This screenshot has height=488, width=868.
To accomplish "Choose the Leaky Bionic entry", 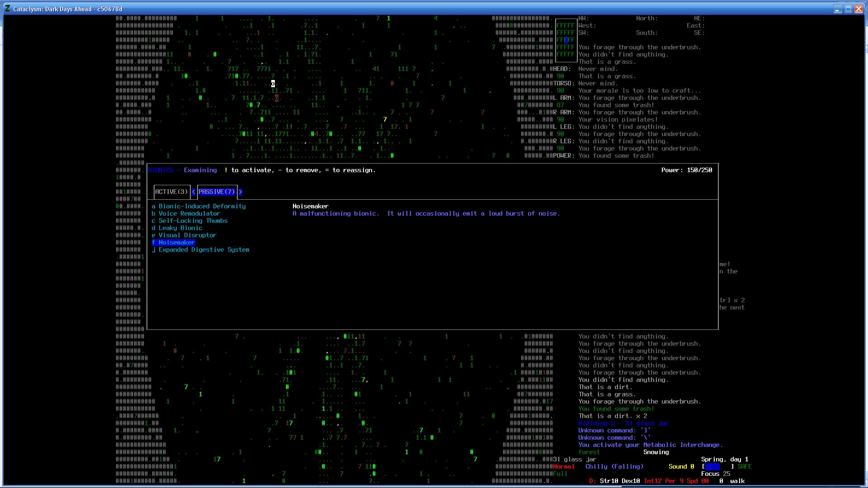I will tap(180, 228).
